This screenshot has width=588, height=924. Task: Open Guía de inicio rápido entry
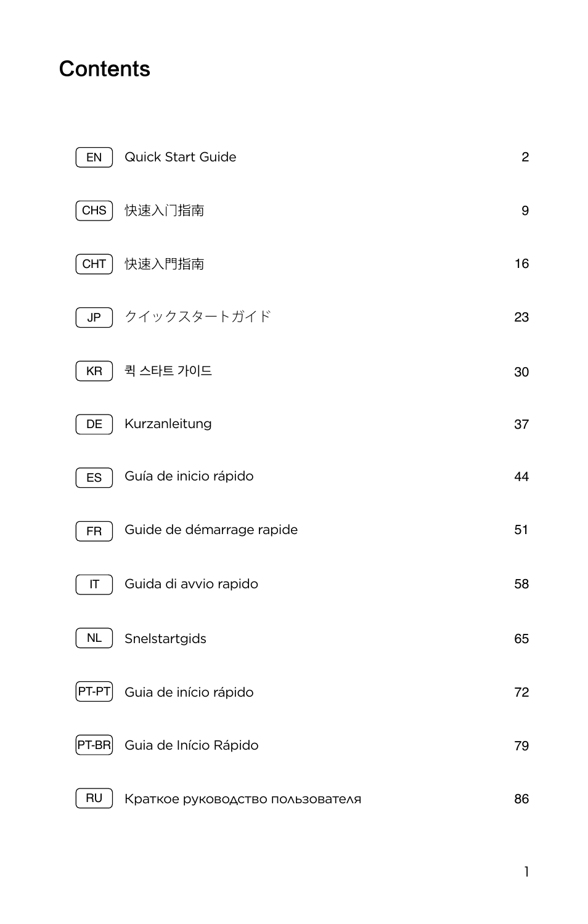tap(189, 476)
